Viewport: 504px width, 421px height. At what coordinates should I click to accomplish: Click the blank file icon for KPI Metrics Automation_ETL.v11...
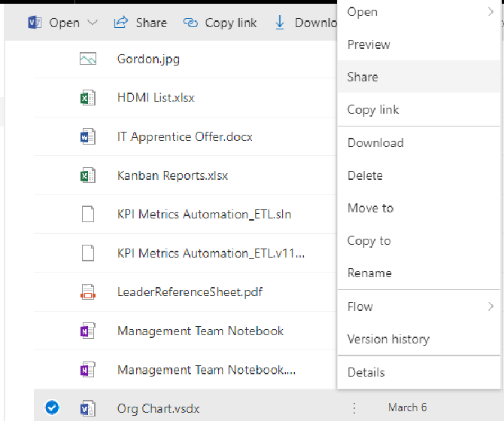[x=88, y=253]
